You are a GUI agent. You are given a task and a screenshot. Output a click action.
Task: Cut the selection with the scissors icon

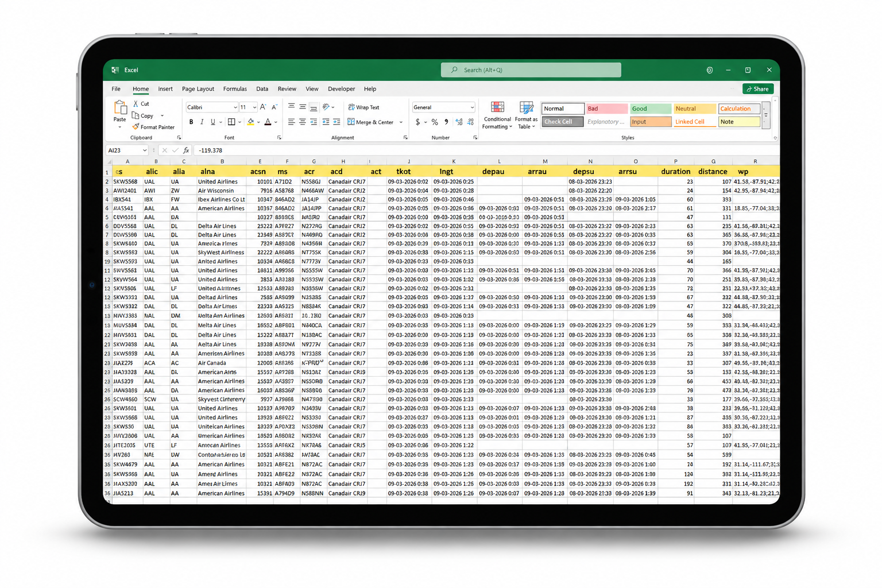pyautogui.click(x=136, y=104)
